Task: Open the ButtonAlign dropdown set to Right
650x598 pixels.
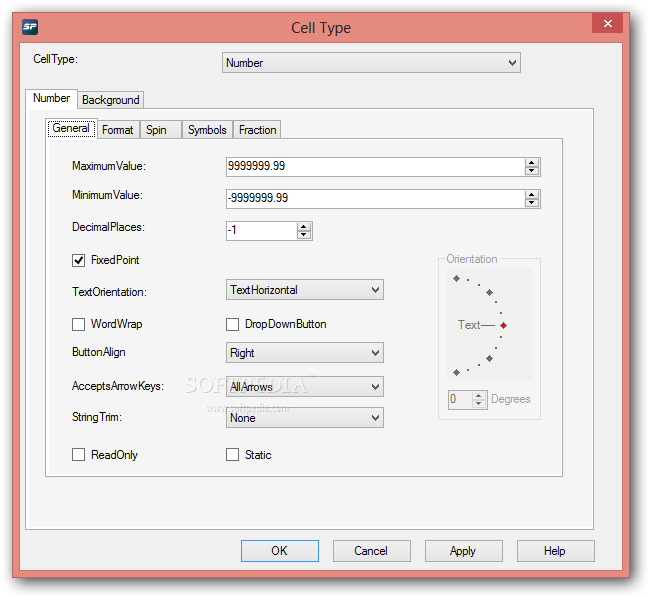Action: (305, 353)
